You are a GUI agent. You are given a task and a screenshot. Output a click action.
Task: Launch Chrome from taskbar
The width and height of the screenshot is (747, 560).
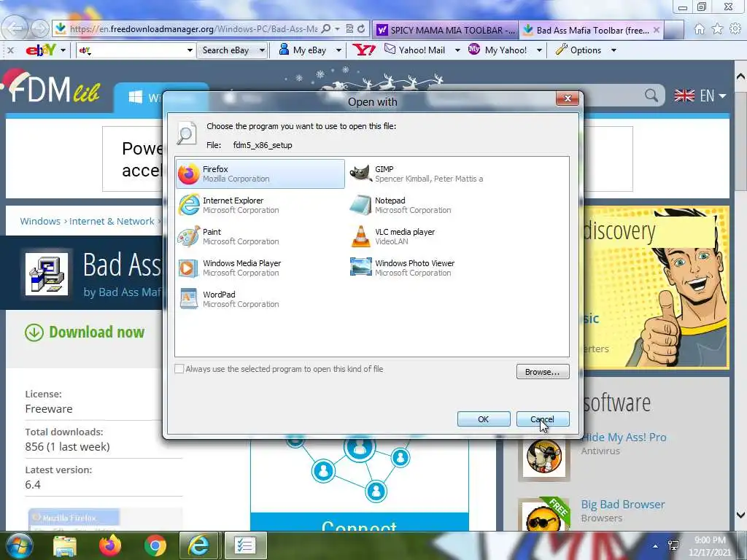(x=155, y=545)
